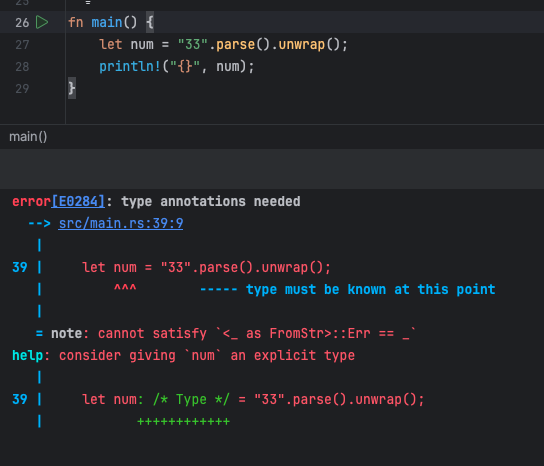Click the /* Type */ suggestion text

tap(191, 399)
